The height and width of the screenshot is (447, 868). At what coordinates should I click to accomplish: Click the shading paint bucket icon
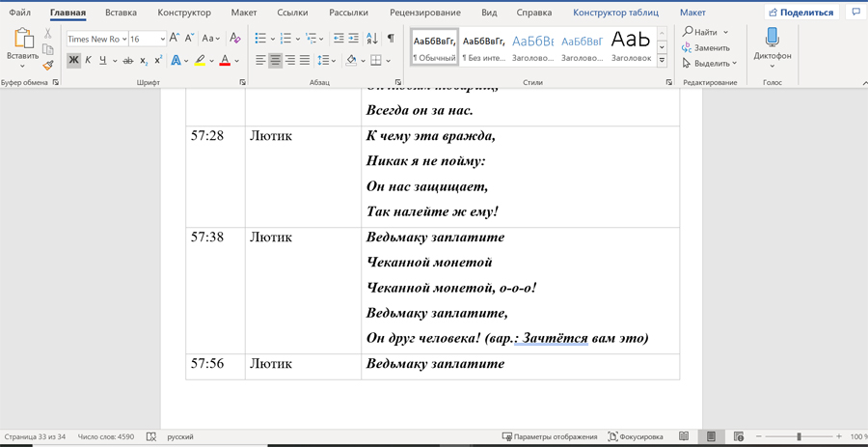click(350, 61)
